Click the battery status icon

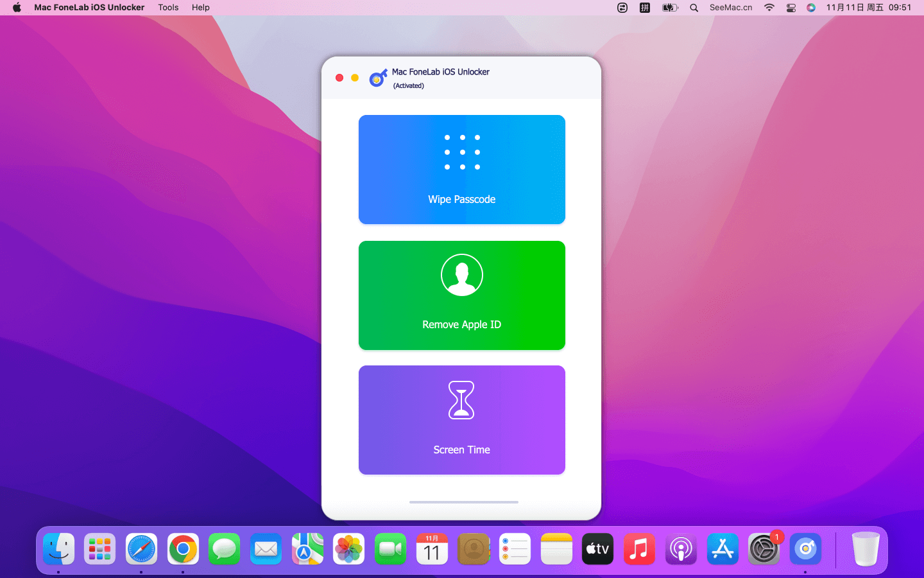pos(670,8)
